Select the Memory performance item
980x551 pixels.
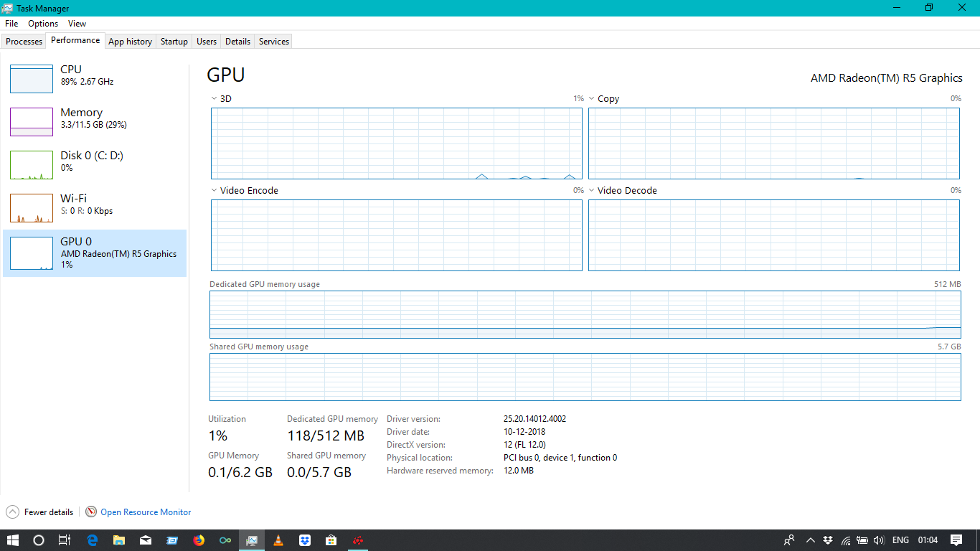pos(95,122)
